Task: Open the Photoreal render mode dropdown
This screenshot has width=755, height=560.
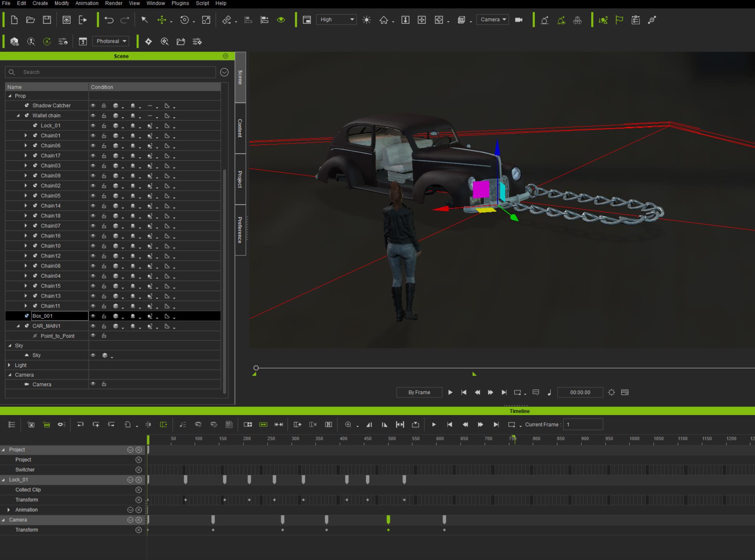Action: click(111, 41)
